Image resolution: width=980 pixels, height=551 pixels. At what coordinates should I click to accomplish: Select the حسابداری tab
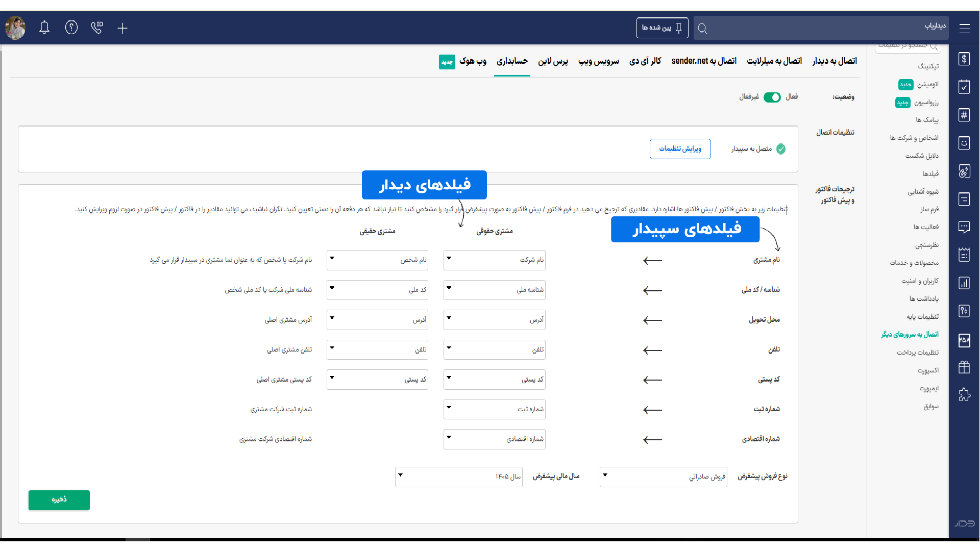[512, 61]
